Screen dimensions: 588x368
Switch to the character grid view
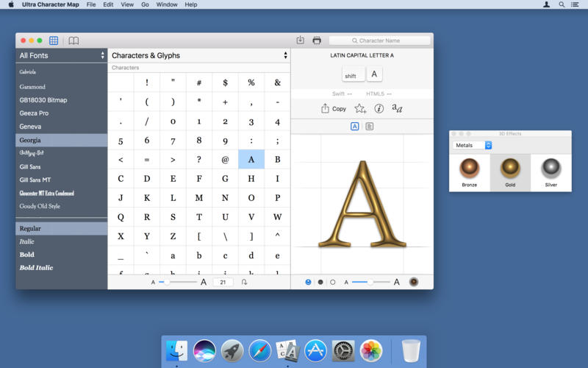coord(54,40)
